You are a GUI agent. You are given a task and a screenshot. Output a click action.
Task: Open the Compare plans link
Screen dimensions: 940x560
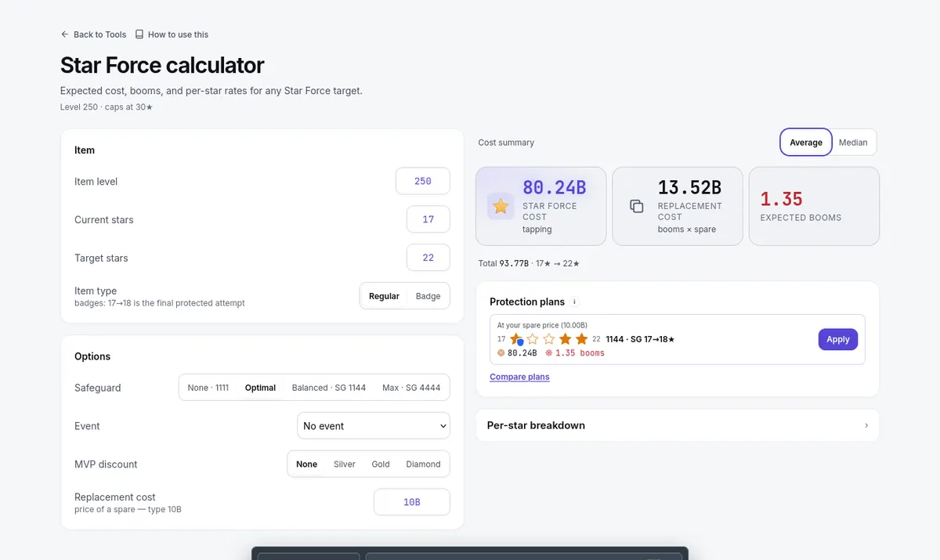[x=519, y=377]
